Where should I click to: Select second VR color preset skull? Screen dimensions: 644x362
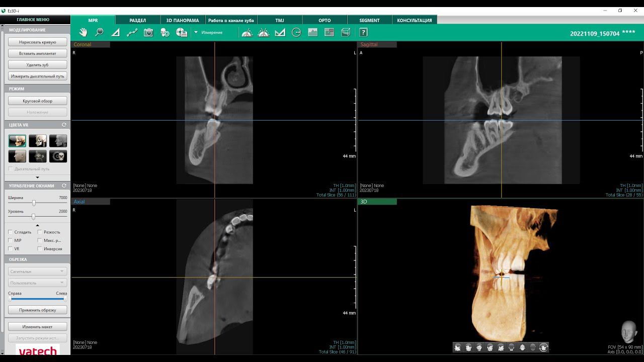pos(38,141)
